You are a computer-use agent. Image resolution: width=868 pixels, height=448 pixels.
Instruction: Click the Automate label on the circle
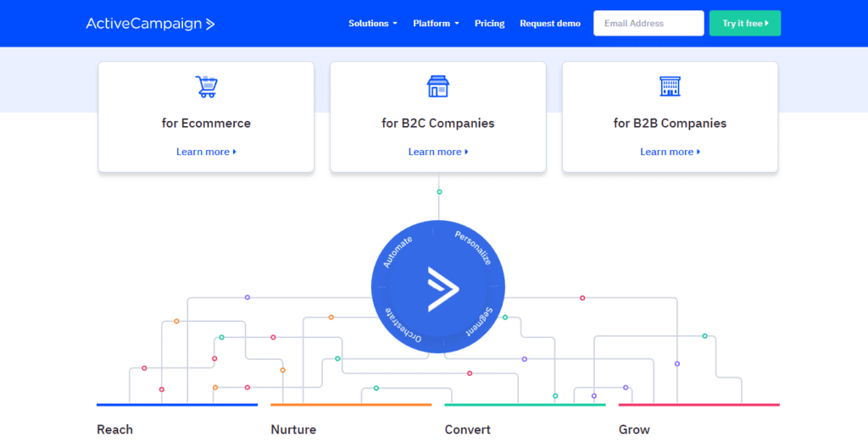pos(398,252)
